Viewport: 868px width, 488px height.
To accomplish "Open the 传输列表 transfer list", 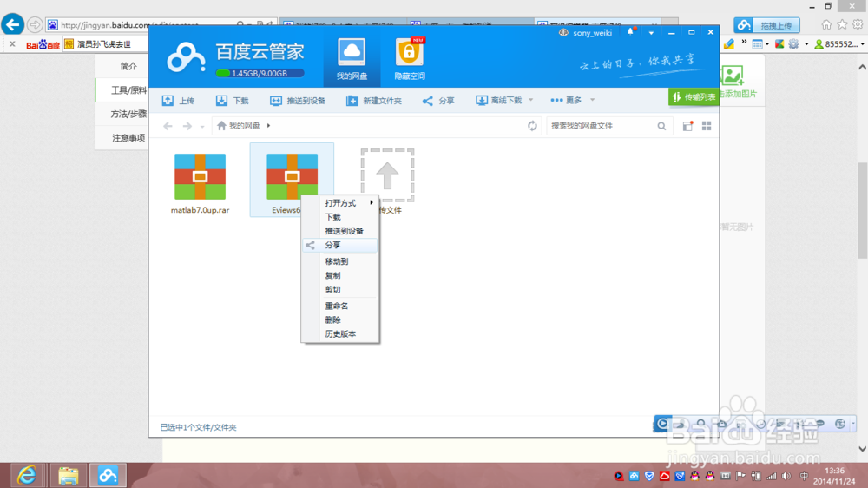I will click(694, 97).
